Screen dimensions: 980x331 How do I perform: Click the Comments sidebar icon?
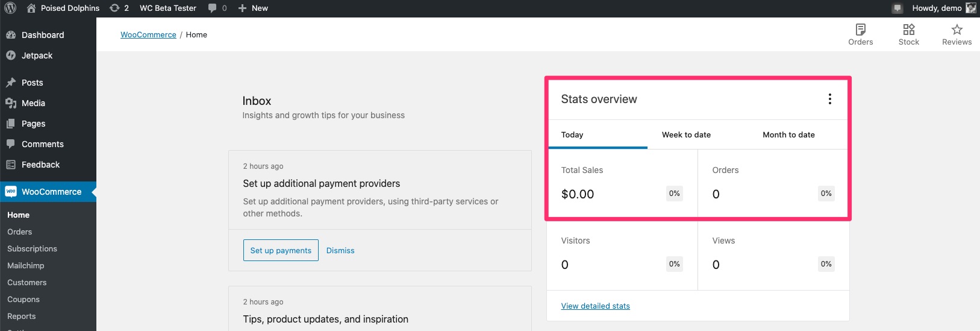pyautogui.click(x=11, y=144)
